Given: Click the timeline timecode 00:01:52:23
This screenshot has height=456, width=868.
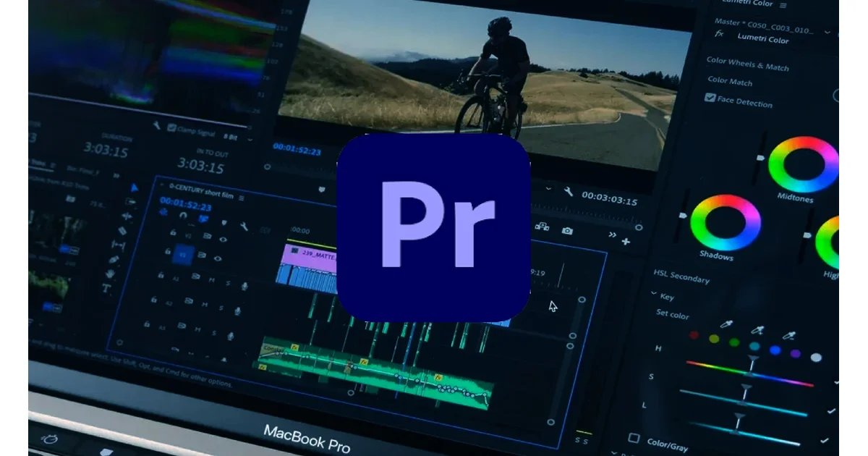Looking at the screenshot, I should click(185, 204).
